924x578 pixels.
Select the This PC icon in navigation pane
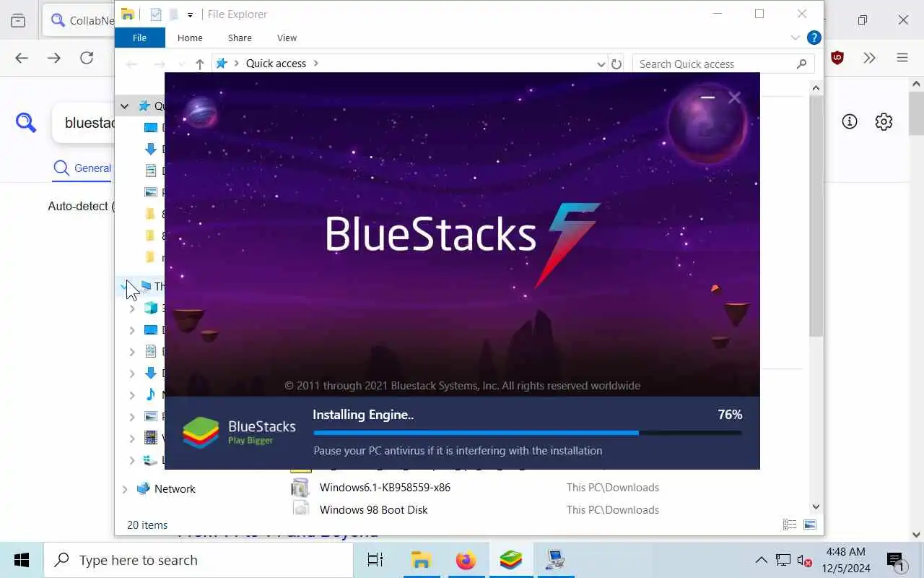pyautogui.click(x=146, y=286)
